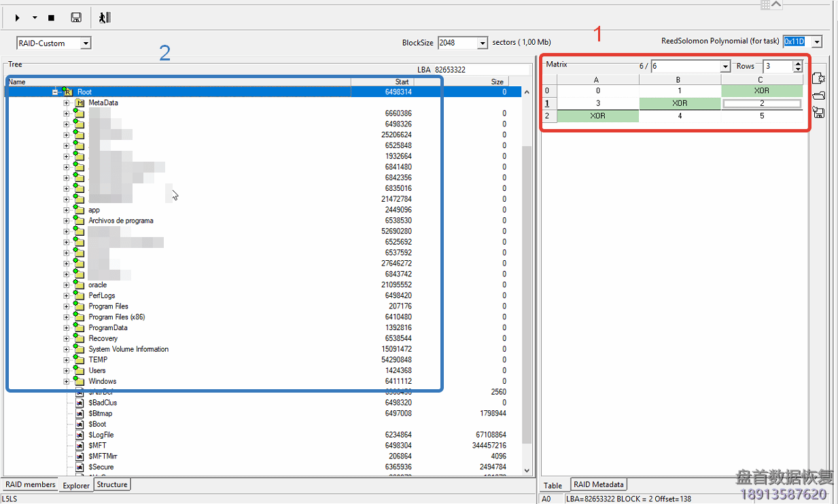Increase Rows using the up stepper arrow
Image resolution: width=838 pixels, height=504 pixels.
pos(798,63)
